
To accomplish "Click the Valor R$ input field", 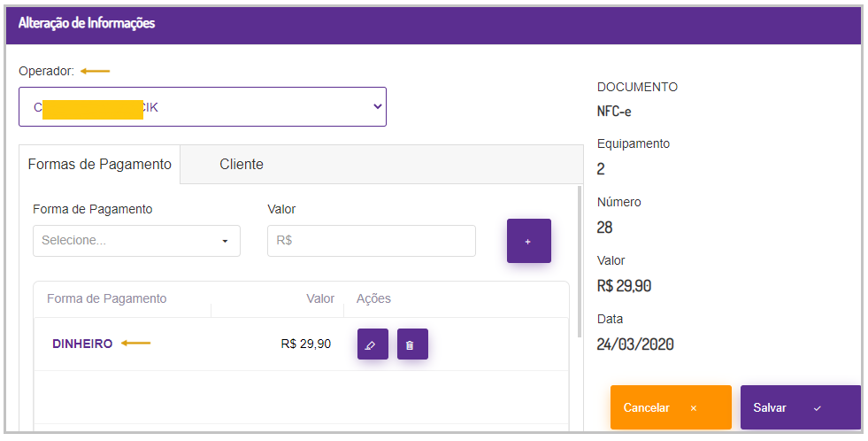I will (x=371, y=241).
